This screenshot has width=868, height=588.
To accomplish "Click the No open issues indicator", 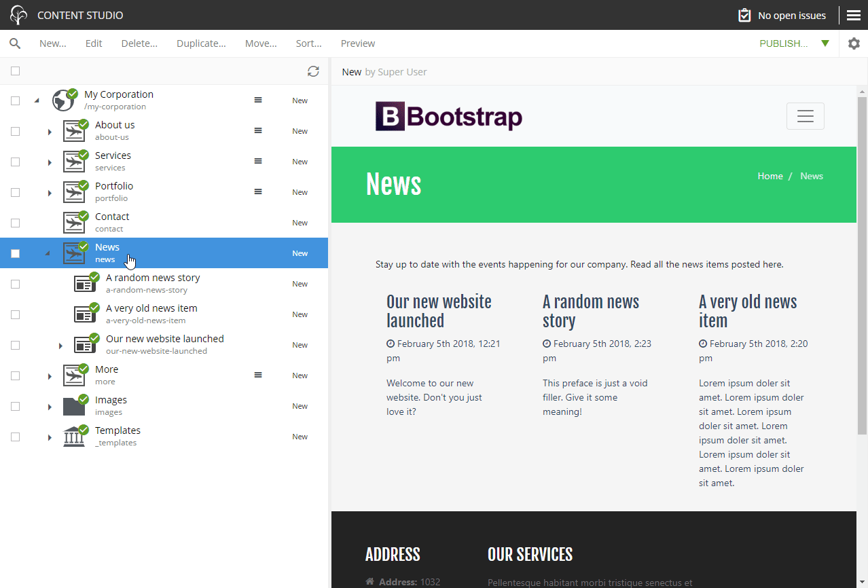I will click(x=781, y=14).
